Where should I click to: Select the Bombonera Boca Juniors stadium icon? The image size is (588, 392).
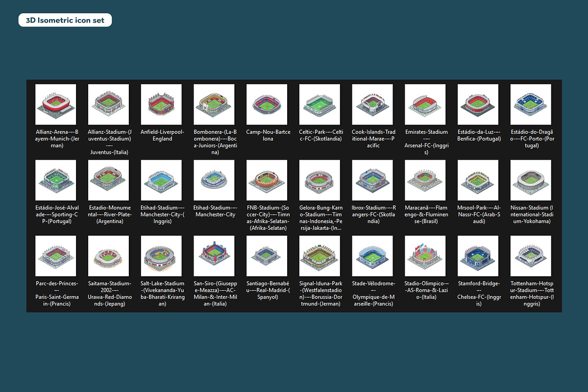coord(214,104)
